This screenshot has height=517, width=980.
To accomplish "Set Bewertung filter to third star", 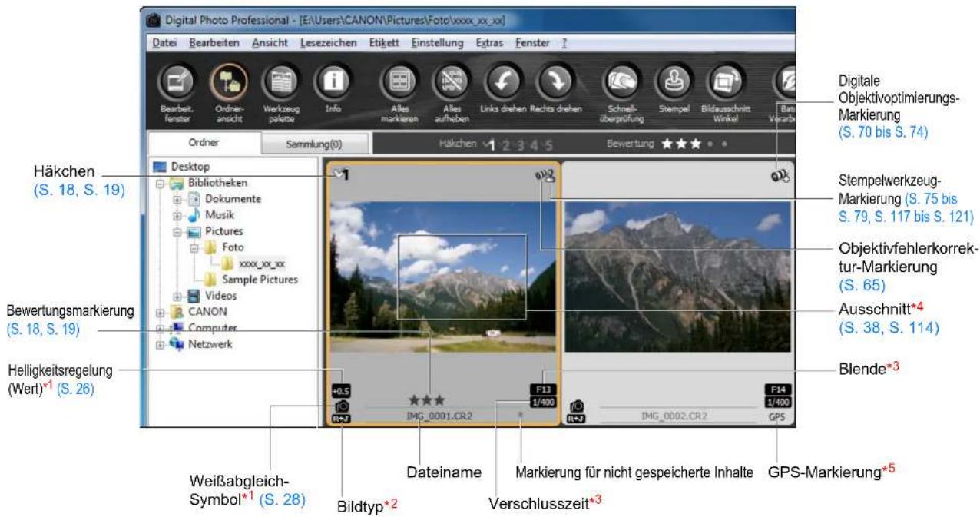I will 696,144.
